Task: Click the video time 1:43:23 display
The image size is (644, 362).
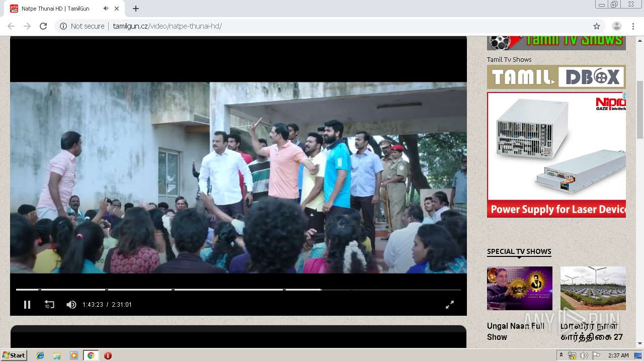Action: tap(93, 305)
